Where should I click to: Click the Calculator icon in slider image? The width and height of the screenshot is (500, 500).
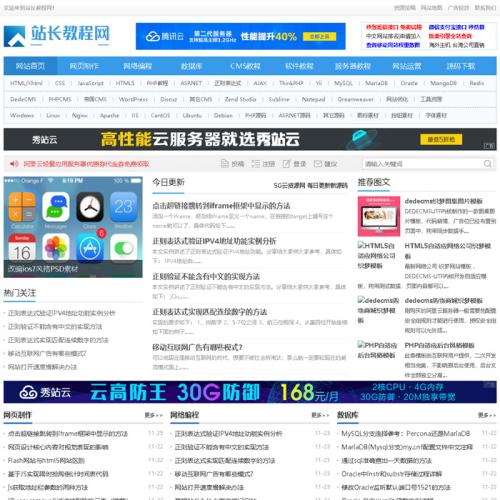(x=22, y=207)
